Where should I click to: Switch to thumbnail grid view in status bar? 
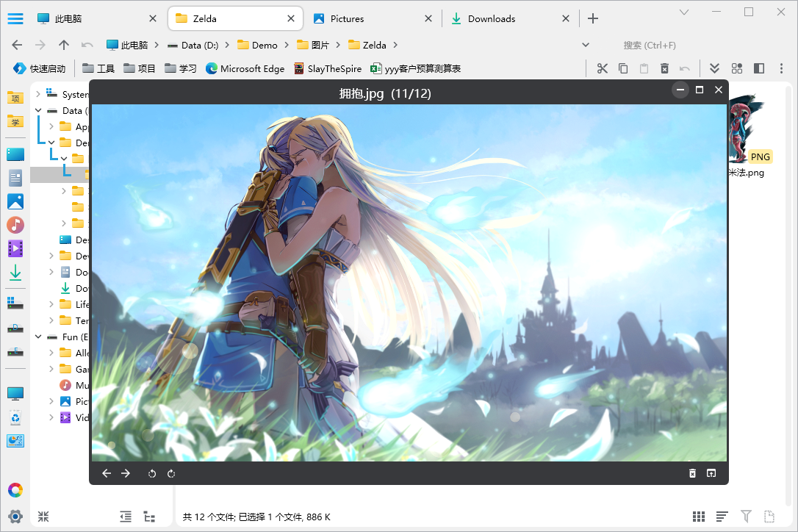click(x=699, y=517)
